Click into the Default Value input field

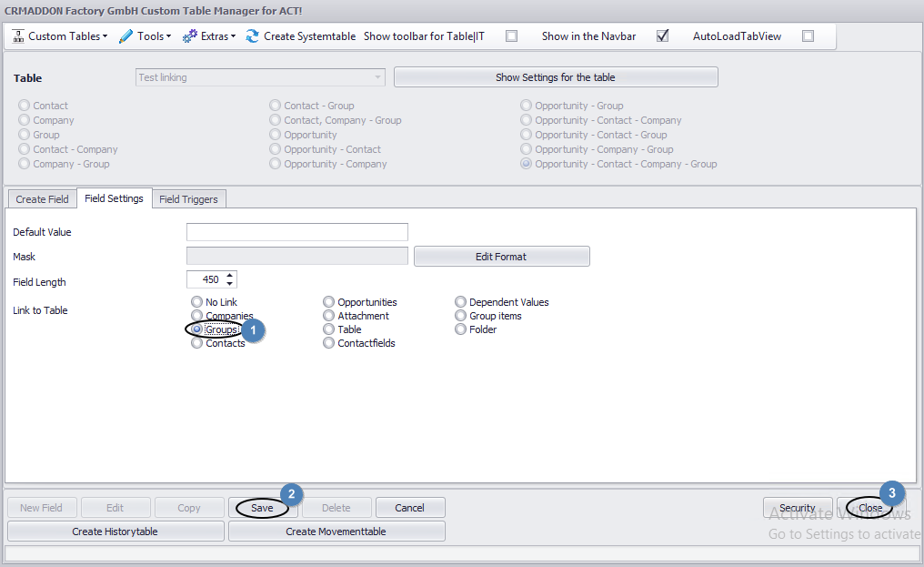[x=297, y=232]
